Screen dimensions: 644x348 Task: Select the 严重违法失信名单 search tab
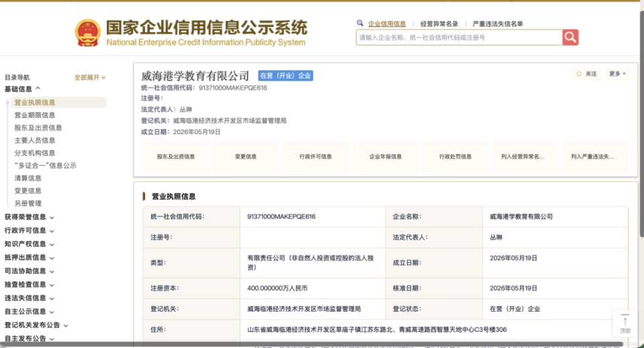pos(497,23)
